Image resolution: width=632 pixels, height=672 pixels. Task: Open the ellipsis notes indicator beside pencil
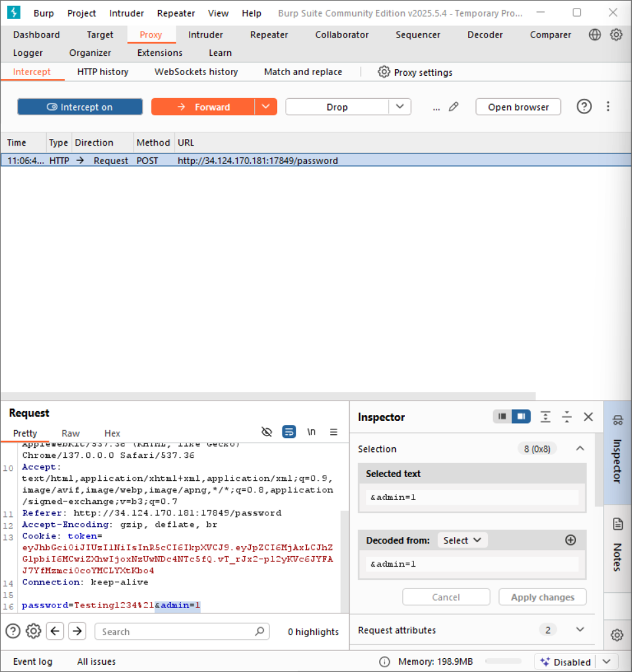[436, 108]
